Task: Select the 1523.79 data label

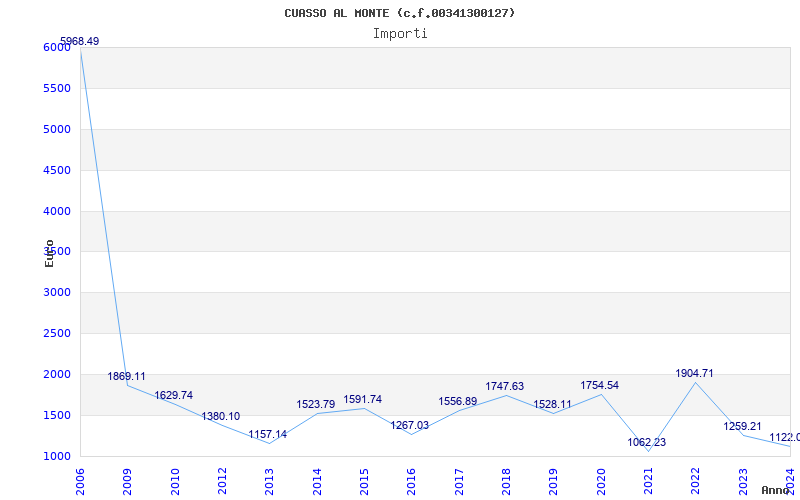Action: 316,405
